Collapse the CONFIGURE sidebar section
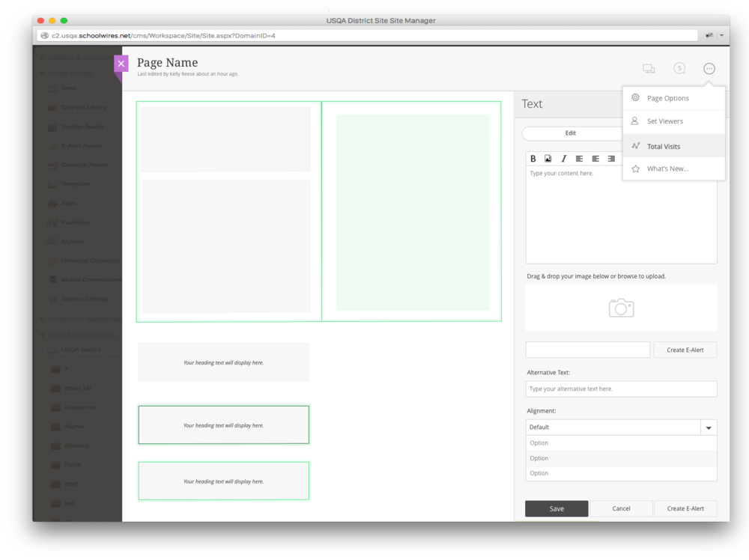This screenshot has height=560, width=749. point(42,73)
